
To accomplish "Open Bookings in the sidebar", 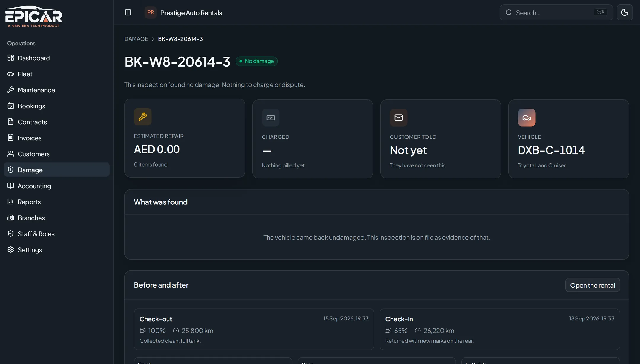I will coord(57,106).
